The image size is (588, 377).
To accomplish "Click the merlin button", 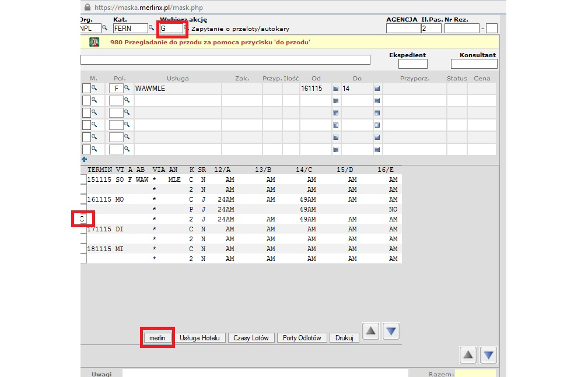I will 157,338.
